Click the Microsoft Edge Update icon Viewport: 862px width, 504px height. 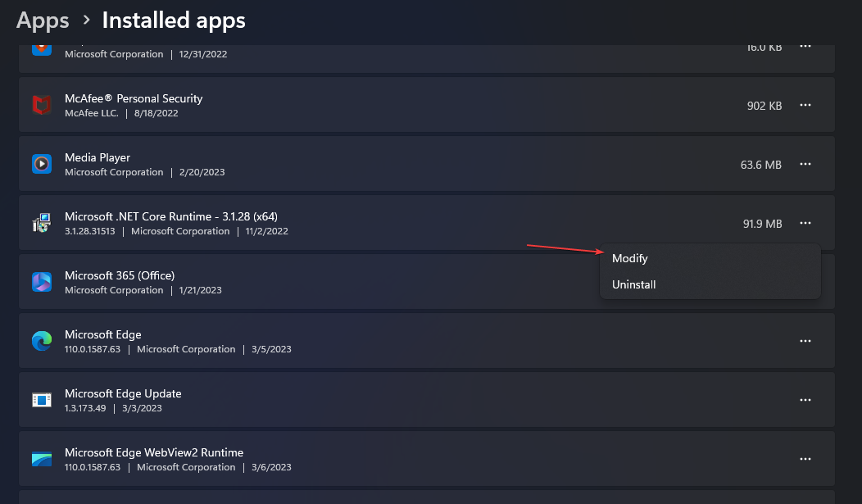pyautogui.click(x=42, y=400)
